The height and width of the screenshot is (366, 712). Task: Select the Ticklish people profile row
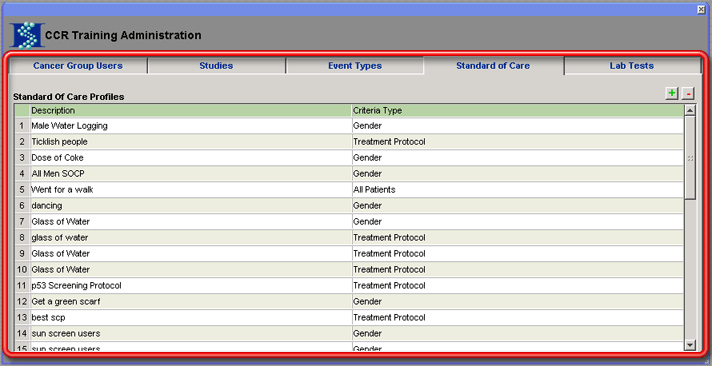[x=349, y=142]
